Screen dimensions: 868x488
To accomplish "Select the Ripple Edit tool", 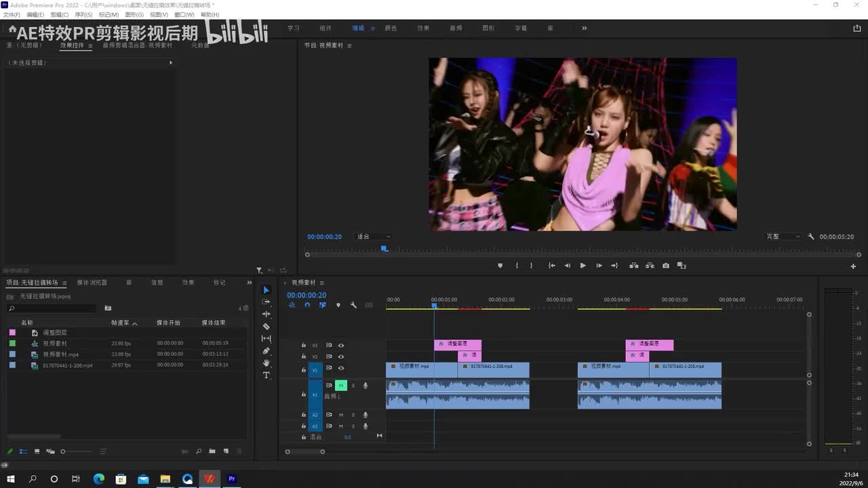I will pos(266,314).
